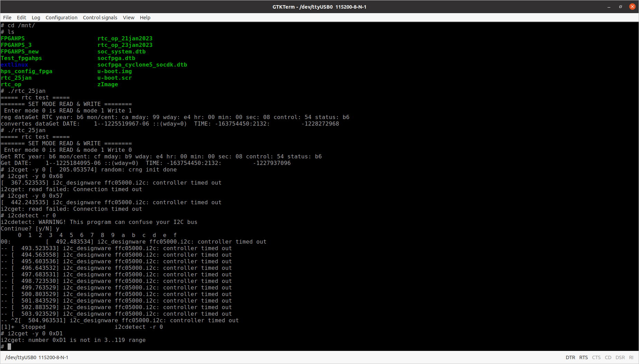Screen dimensions: 639x364
Task: Click the CD status indicator
Action: (608, 357)
